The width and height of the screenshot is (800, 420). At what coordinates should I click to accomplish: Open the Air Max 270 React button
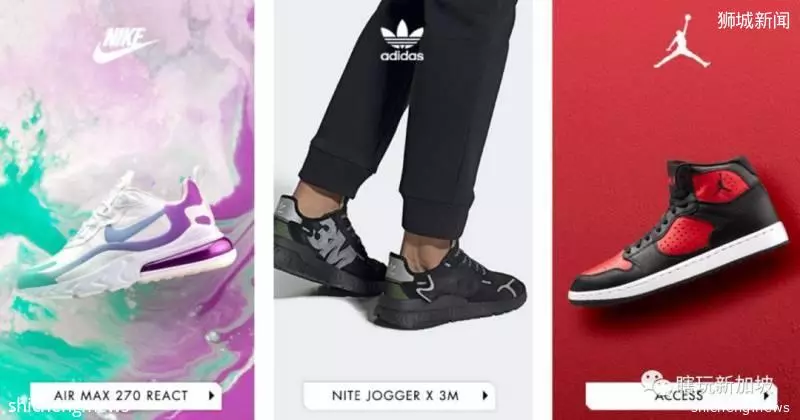pos(126,396)
